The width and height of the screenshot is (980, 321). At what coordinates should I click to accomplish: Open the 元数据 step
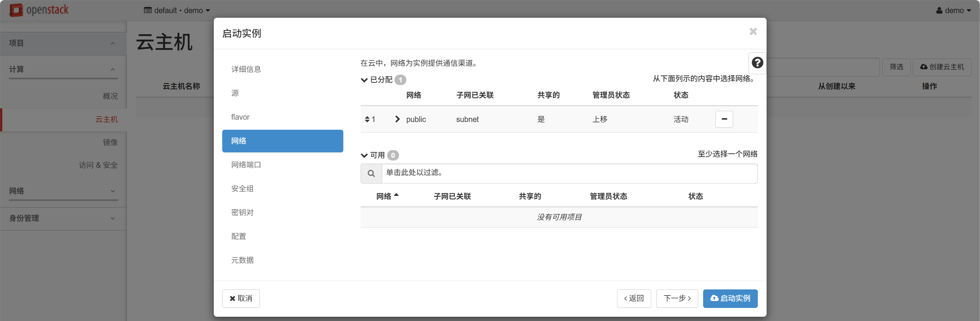[x=283, y=260]
